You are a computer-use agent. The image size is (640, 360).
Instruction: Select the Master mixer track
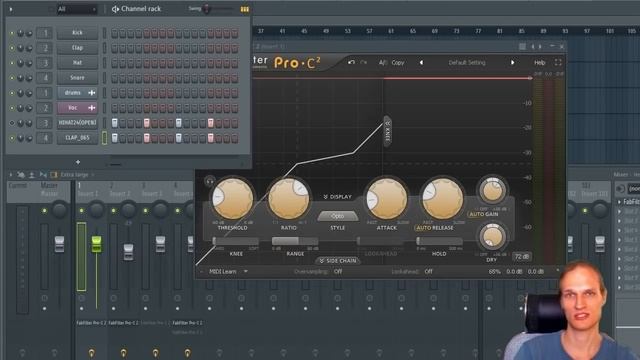pyautogui.click(x=49, y=191)
